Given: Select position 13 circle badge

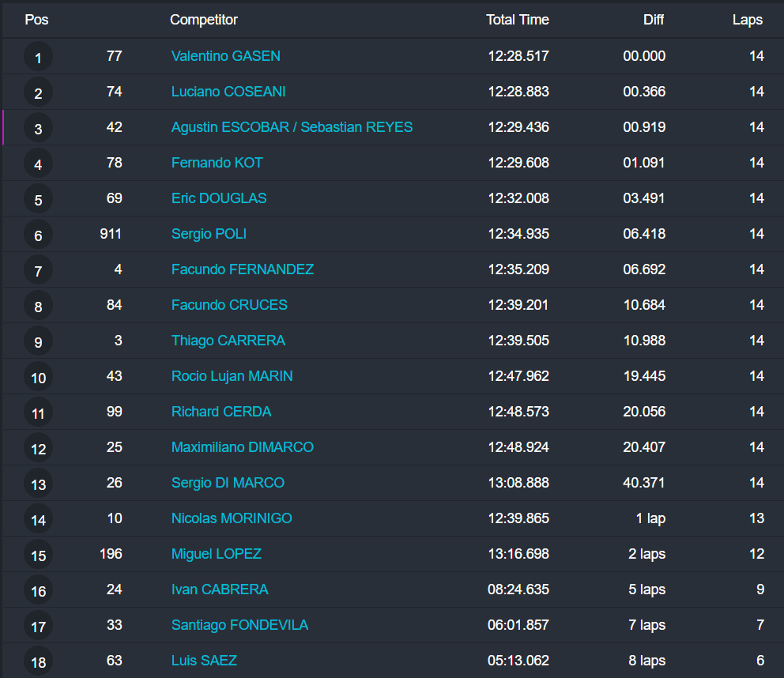Looking at the screenshot, I should 38,484.
